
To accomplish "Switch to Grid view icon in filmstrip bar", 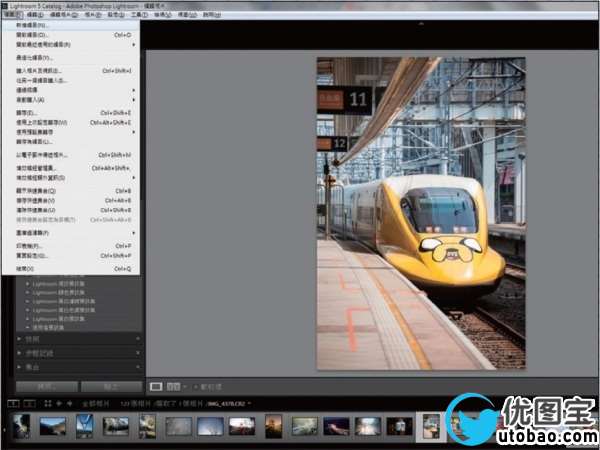I will (x=48, y=403).
